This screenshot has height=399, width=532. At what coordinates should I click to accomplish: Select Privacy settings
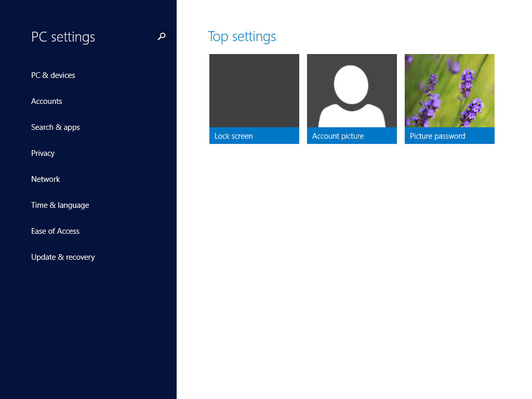click(43, 153)
